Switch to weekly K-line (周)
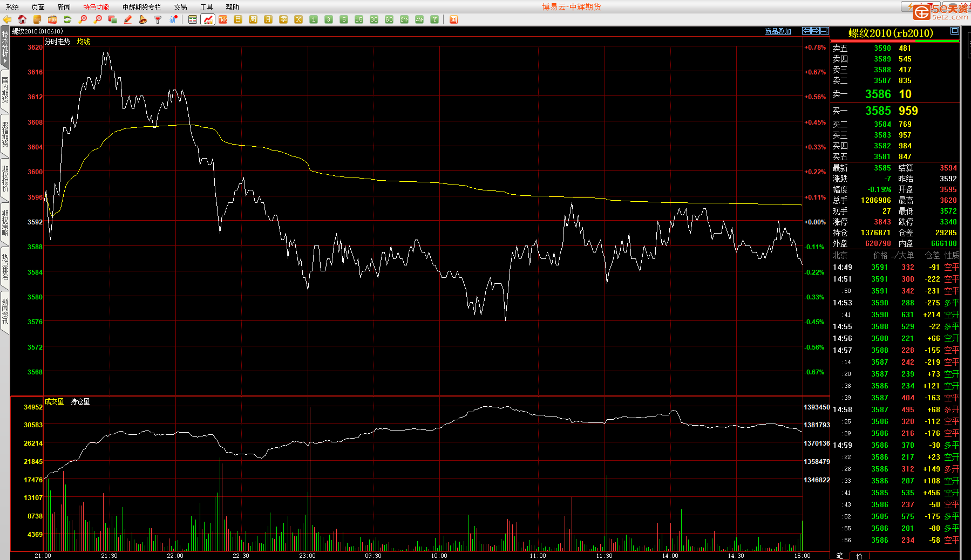 coord(253,19)
